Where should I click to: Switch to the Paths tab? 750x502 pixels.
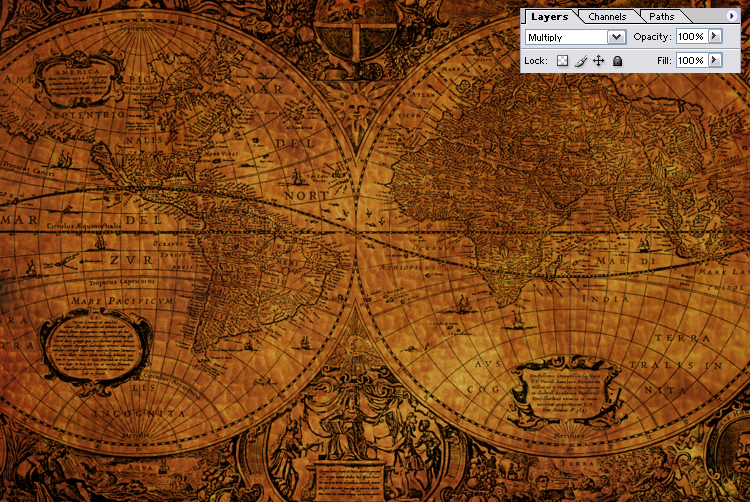(661, 17)
